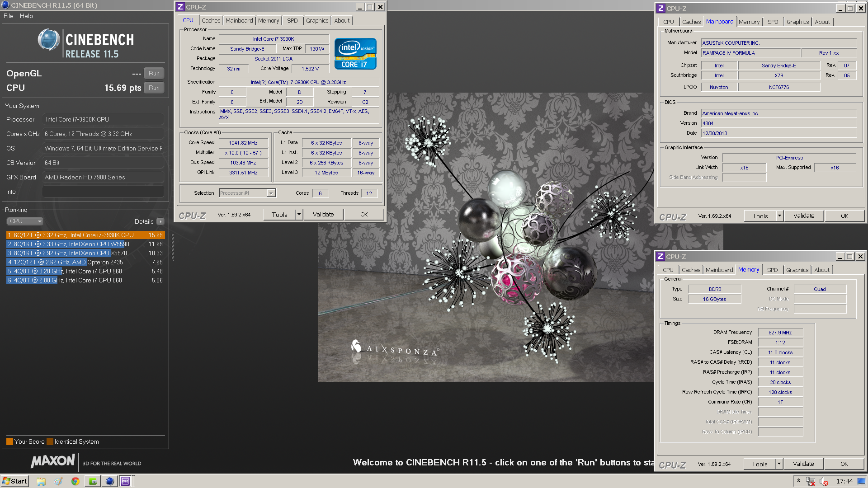Run the OpenGL benchmark
This screenshot has height=488, width=868.
pyautogui.click(x=154, y=73)
